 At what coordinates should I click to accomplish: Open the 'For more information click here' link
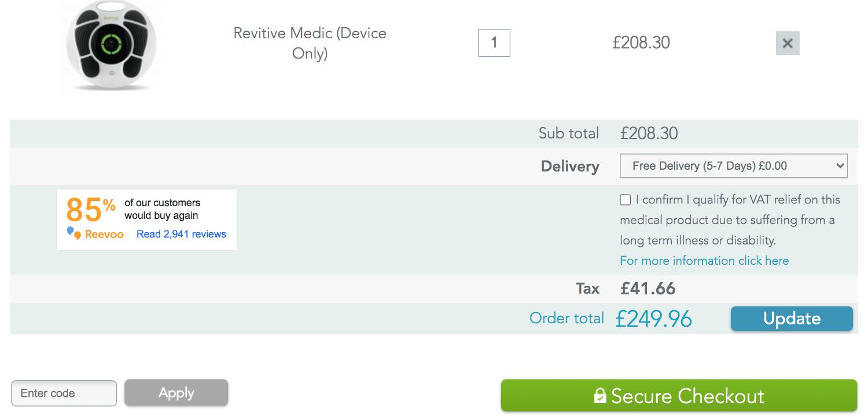(704, 261)
